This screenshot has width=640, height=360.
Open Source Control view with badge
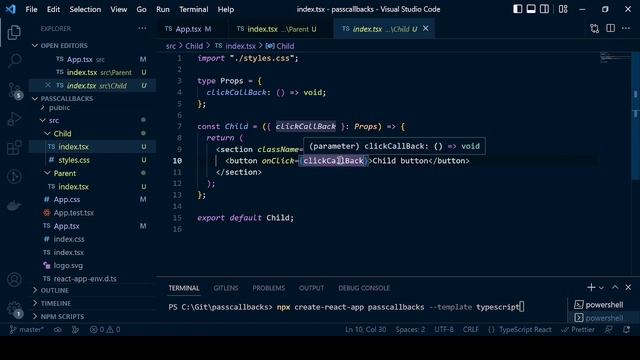[14, 90]
